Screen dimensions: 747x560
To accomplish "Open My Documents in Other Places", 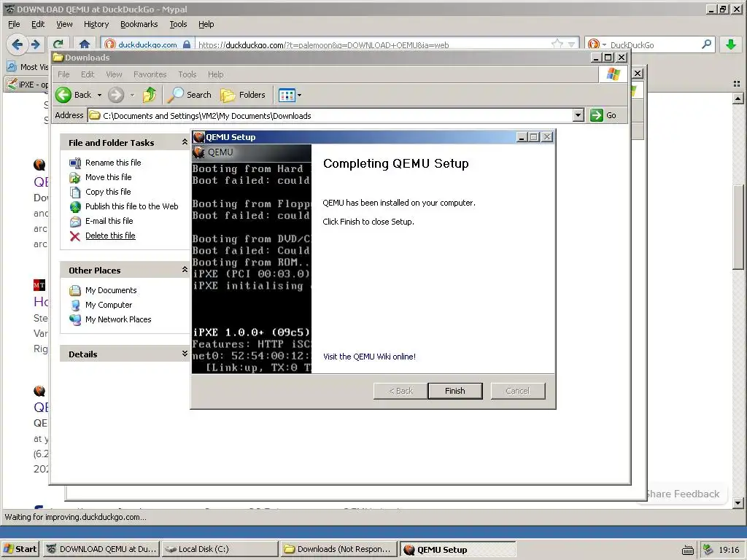I will pyautogui.click(x=111, y=290).
